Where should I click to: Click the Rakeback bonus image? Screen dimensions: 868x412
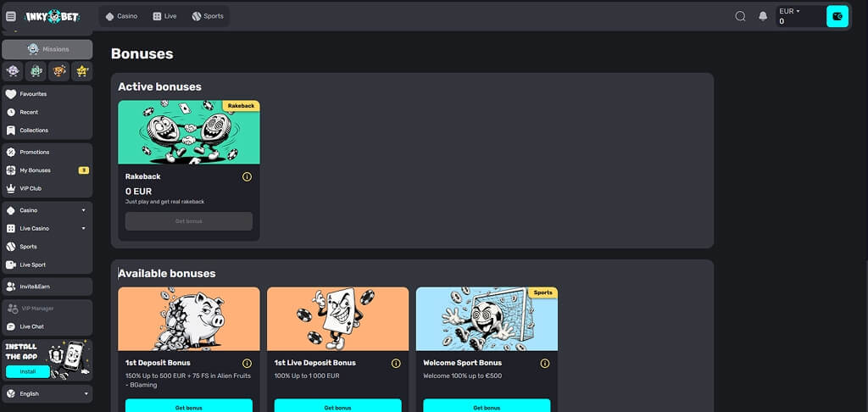coord(189,132)
